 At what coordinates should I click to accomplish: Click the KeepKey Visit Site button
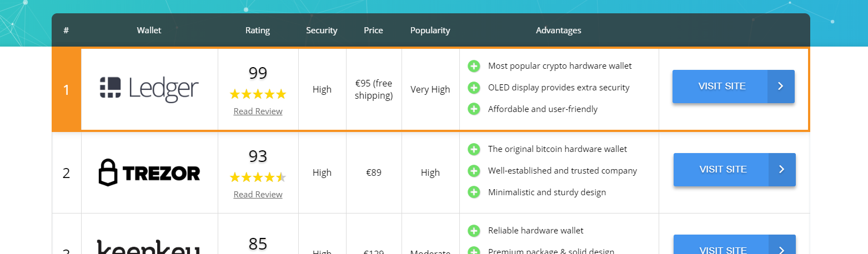[x=735, y=244]
